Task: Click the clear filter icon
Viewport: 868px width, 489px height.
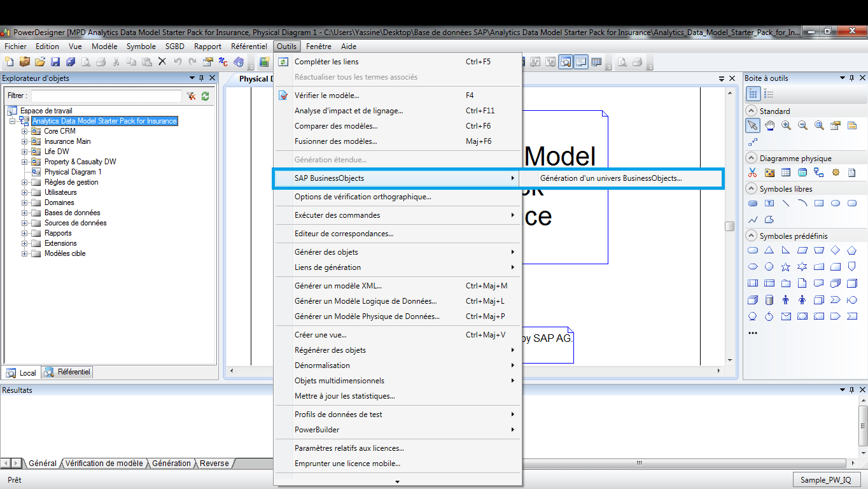Action: click(x=190, y=96)
